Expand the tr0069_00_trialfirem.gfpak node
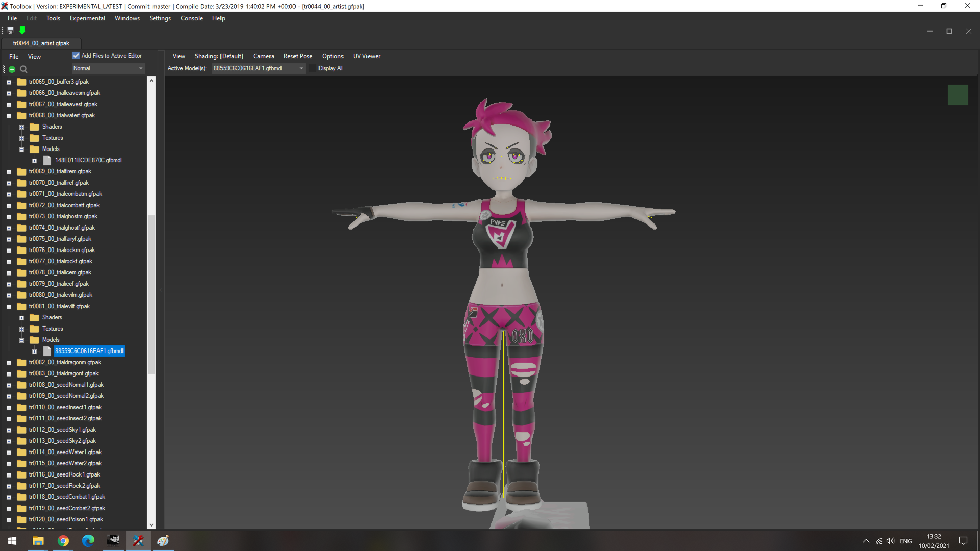Screen dimensions: 980x551 [9, 172]
